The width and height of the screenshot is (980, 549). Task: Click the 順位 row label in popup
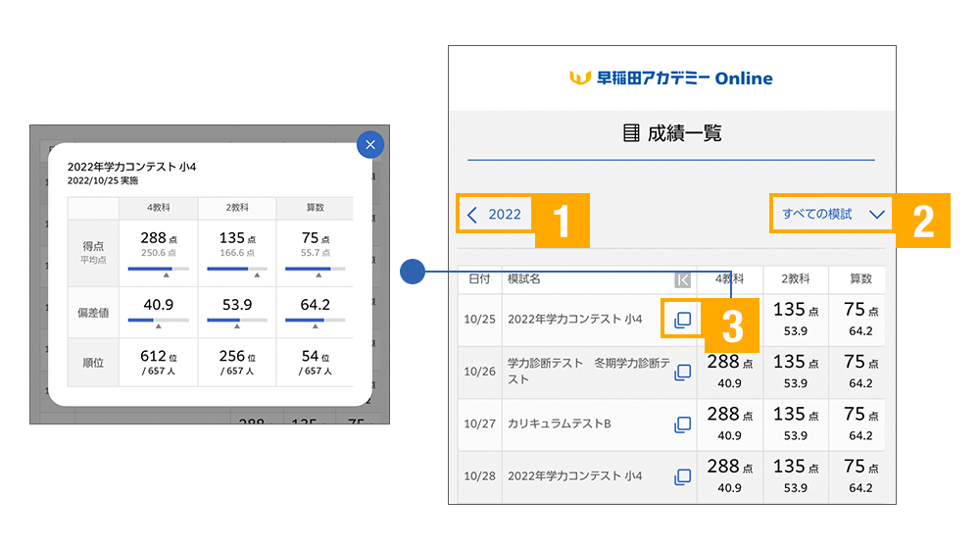tap(93, 363)
